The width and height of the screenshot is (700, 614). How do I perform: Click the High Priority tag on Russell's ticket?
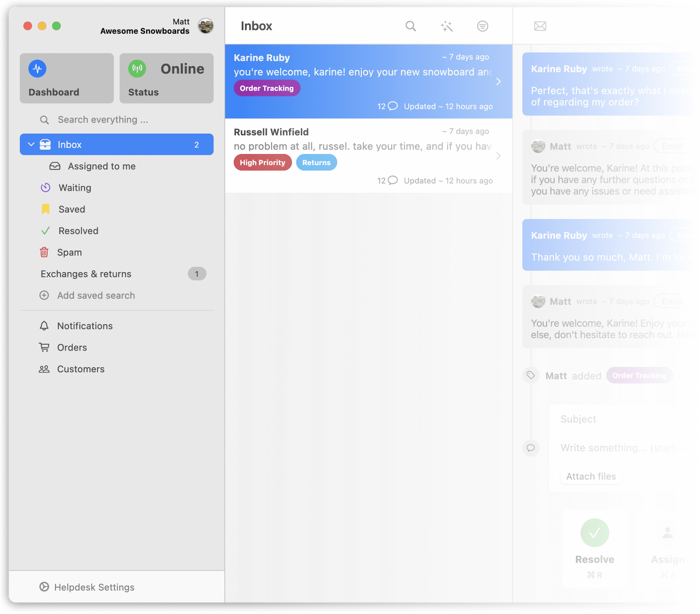click(x=262, y=163)
